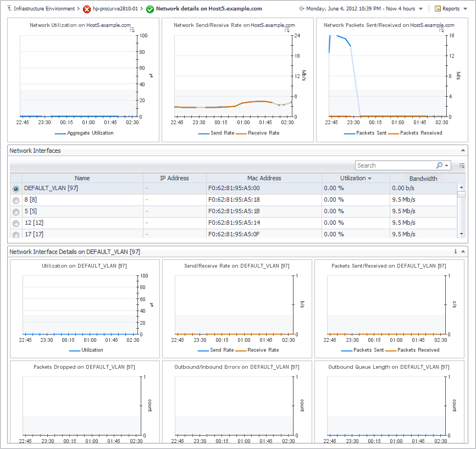Click the info icon for interface details
The height and width of the screenshot is (449, 476).
(x=455, y=251)
